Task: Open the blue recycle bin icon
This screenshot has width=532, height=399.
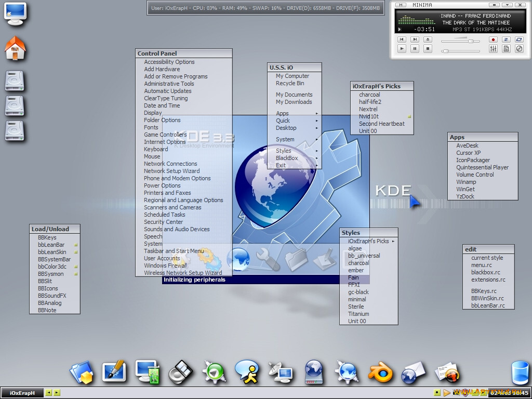Action: [520, 372]
